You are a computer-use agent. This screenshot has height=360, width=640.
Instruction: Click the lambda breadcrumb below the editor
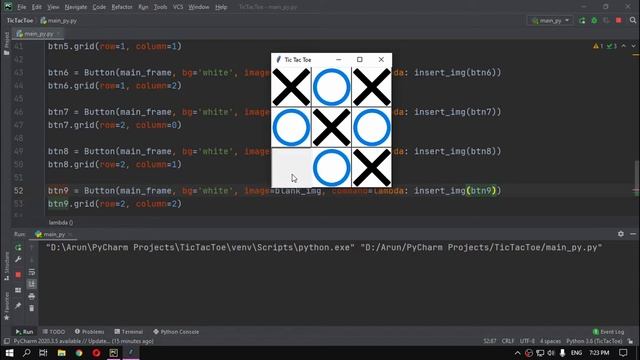pyautogui.click(x=61, y=222)
